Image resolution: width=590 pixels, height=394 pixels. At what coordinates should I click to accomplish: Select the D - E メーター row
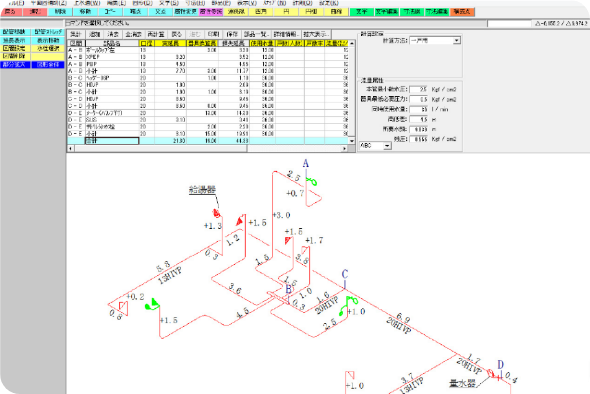[x=208, y=113]
